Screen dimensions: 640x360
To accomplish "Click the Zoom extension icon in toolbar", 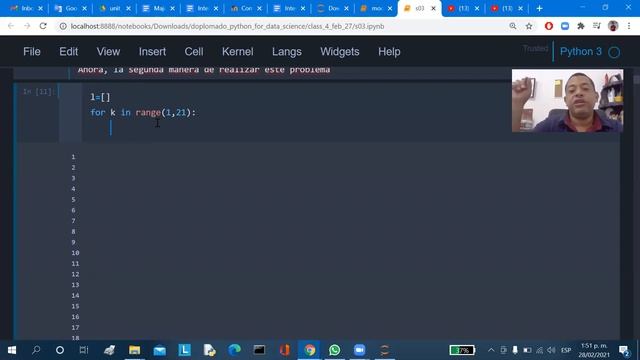I will pos(565,26).
